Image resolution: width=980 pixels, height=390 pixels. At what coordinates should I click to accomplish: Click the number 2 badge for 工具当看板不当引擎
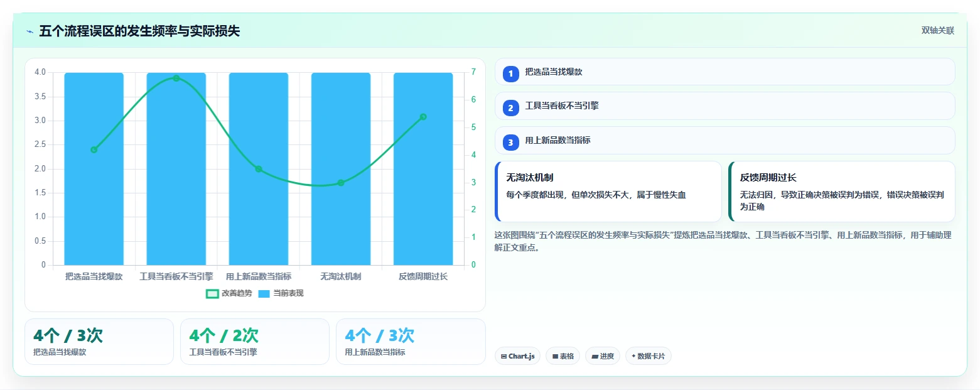coord(510,107)
